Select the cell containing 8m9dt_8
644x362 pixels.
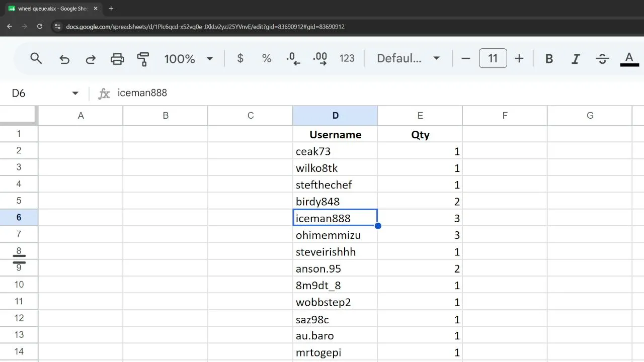tap(335, 285)
